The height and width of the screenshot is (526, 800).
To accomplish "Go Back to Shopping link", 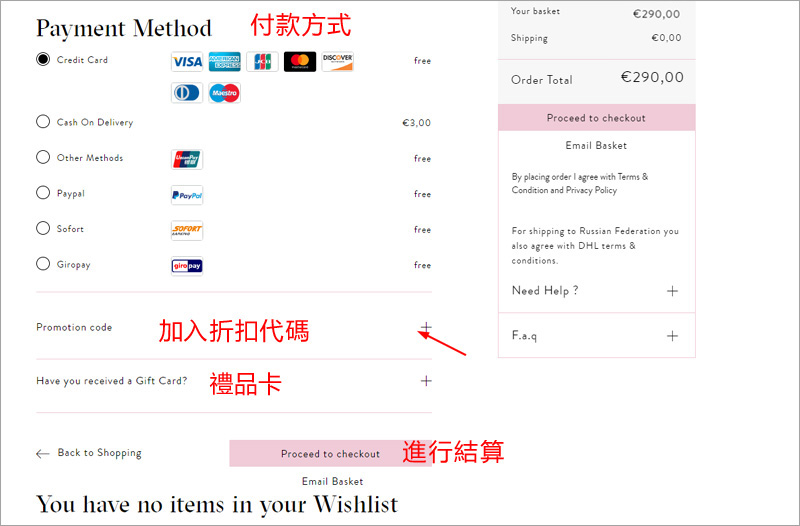I will (89, 453).
